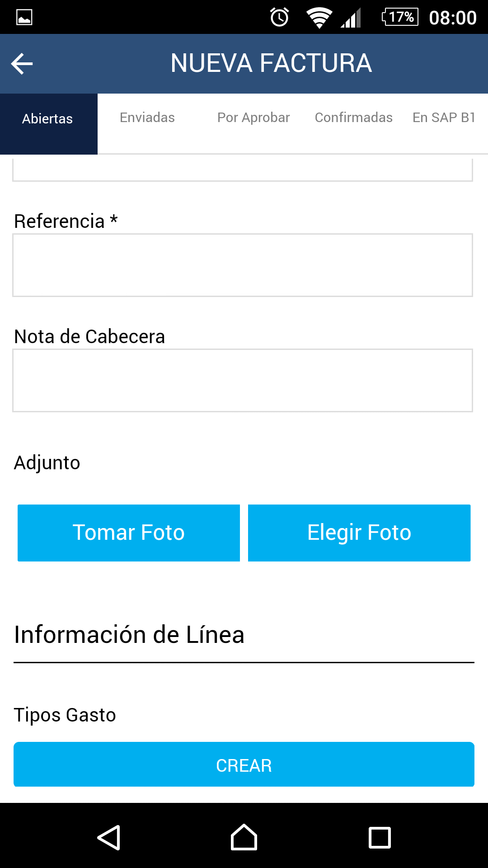Tap the battery 17% indicator
Viewport: 488px width, 868px height.
pos(400,17)
